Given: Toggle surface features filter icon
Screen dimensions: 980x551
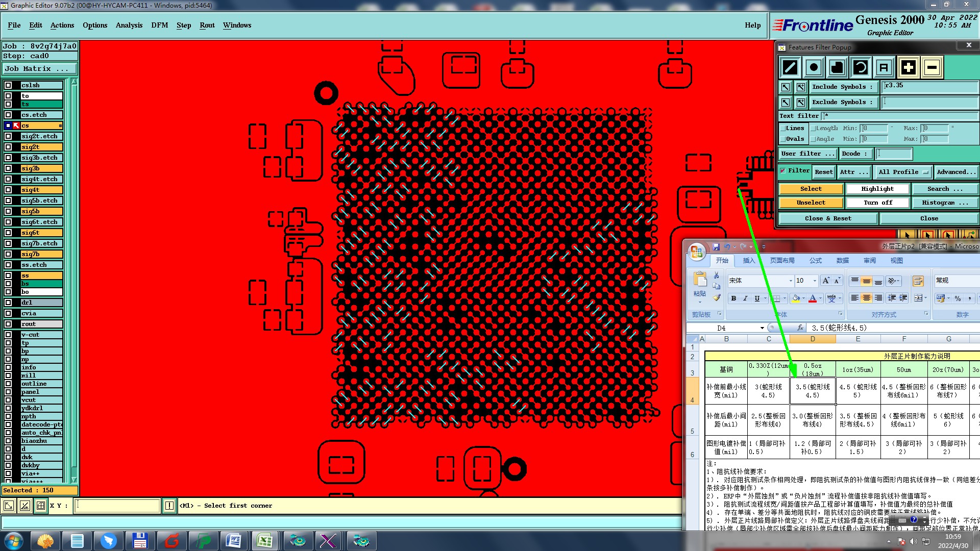Looking at the screenshot, I should (837, 67).
